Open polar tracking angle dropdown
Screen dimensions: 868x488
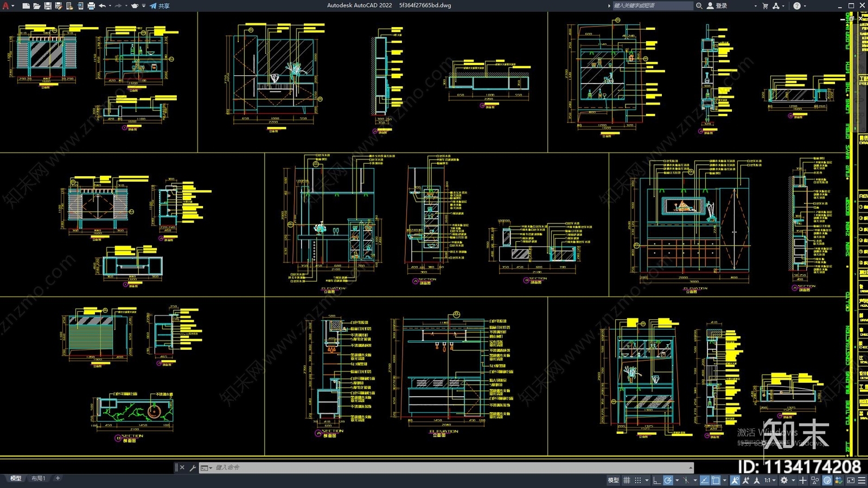tap(677, 480)
